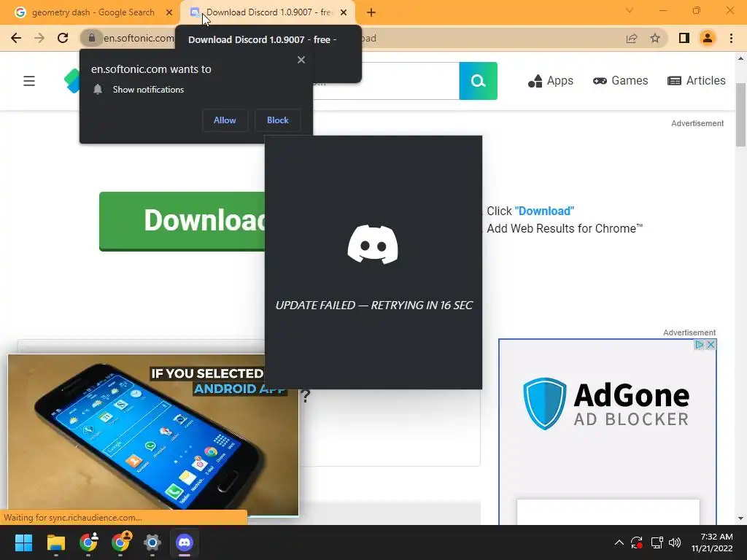The image size is (747, 560).
Task: Click the Softonic search magnifier button
Action: tap(479, 81)
